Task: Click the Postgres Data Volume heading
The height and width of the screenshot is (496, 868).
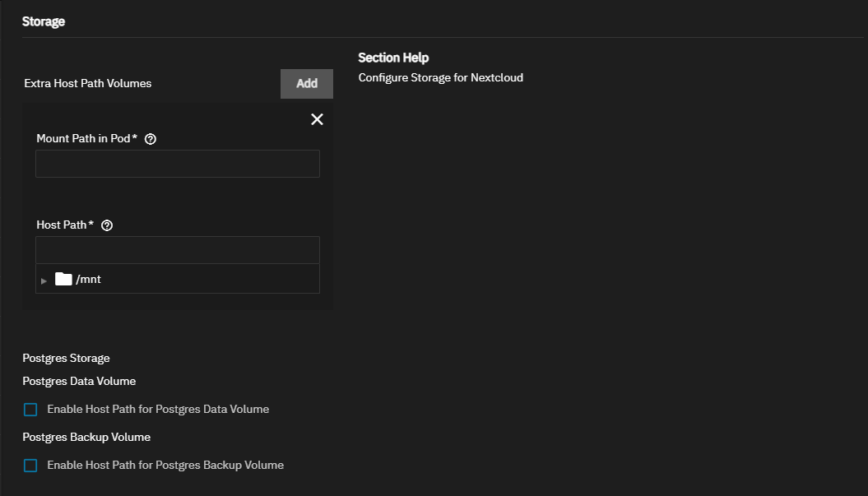Action: 79,382
